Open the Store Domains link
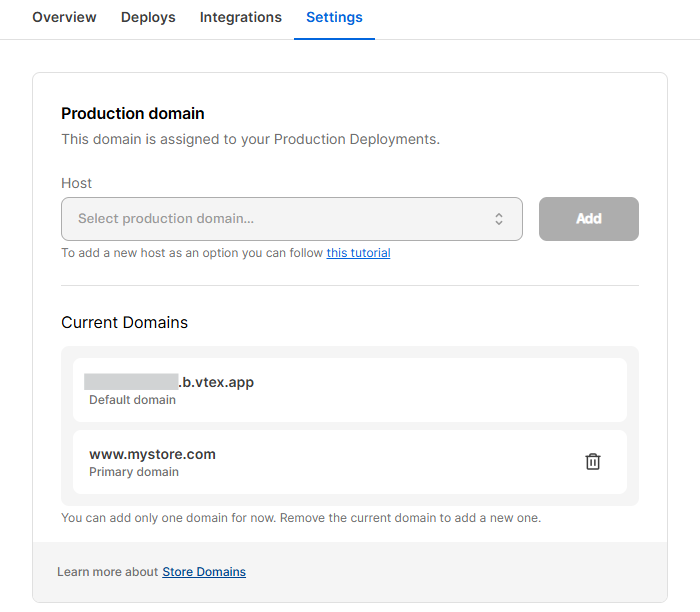 coord(204,572)
